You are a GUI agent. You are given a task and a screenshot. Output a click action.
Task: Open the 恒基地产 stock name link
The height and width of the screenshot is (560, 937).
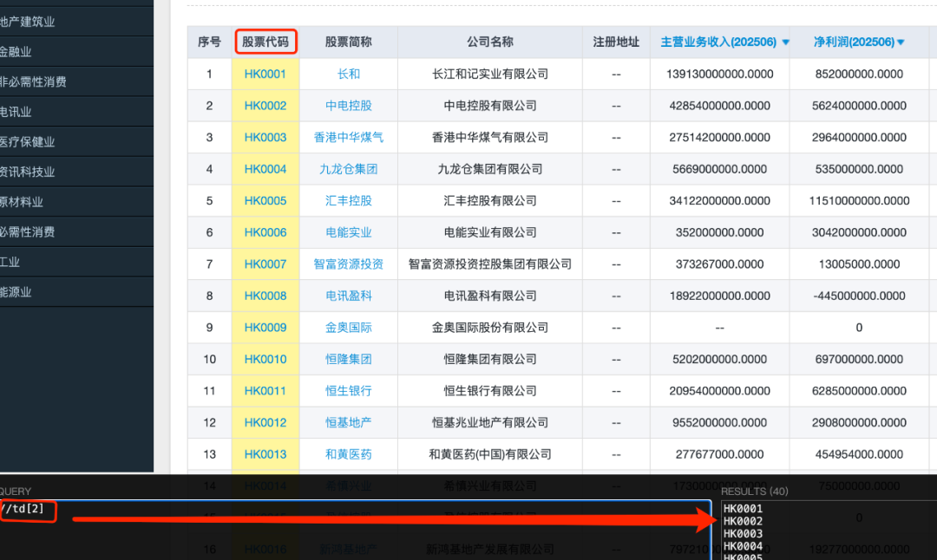point(349,422)
